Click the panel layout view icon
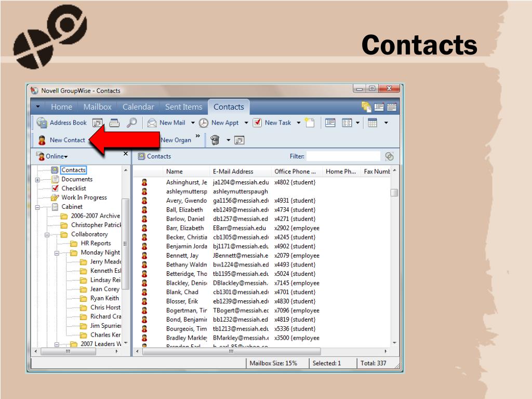The height and width of the screenshot is (399, 532). (347, 123)
